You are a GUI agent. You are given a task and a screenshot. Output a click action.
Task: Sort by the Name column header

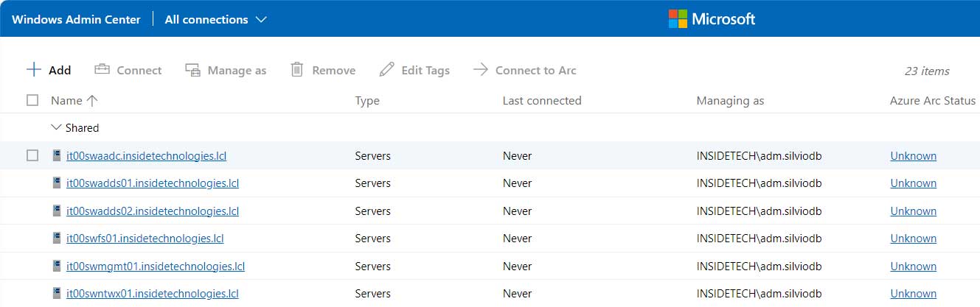(x=66, y=100)
